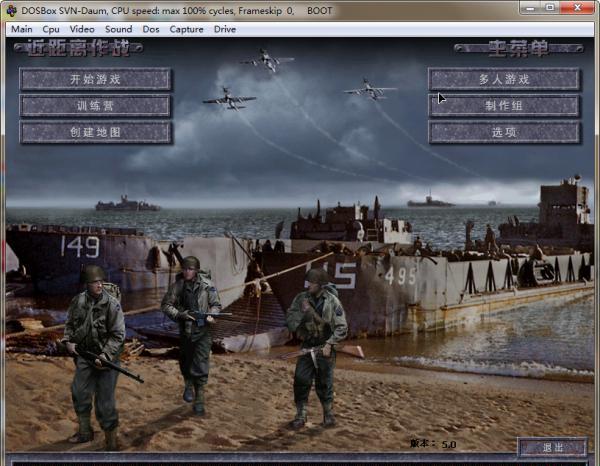Viewport: 600px width, 466px height.
Task: Maximize the DOSBox window
Action: pyautogui.click(x=550, y=7)
